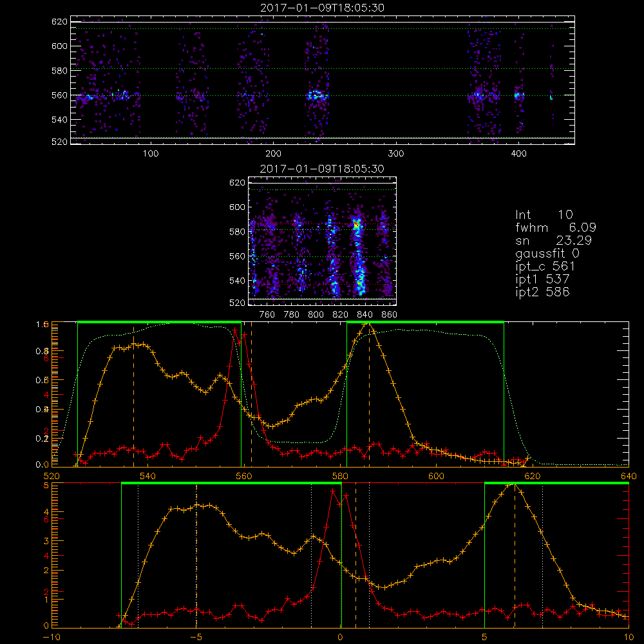The height and width of the screenshot is (644, 644).
Task: Click the x-axis label 760 in middle plot
Action: coord(267,315)
